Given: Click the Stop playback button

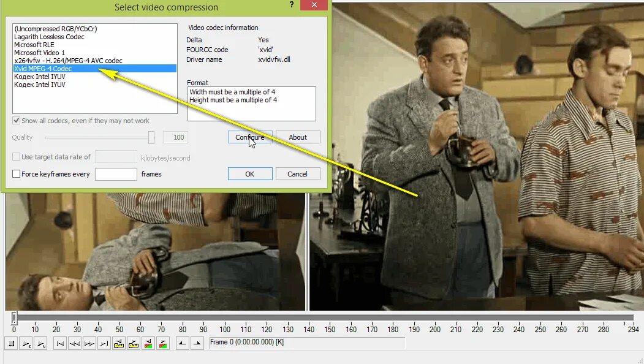Looking at the screenshot, I should (x=11, y=343).
